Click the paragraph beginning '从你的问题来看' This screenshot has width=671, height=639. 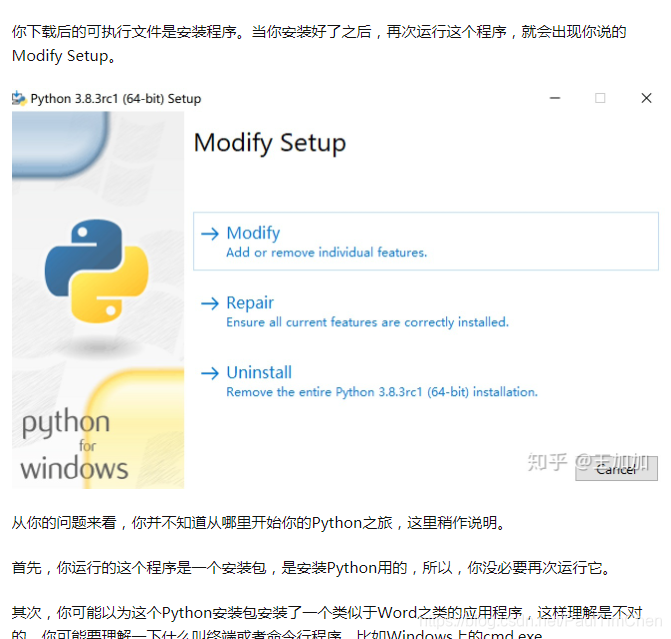[260, 523]
